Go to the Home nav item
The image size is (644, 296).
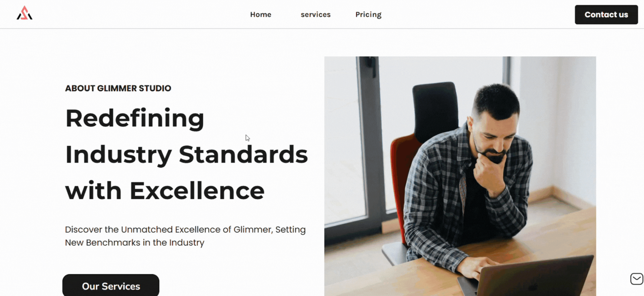(260, 15)
